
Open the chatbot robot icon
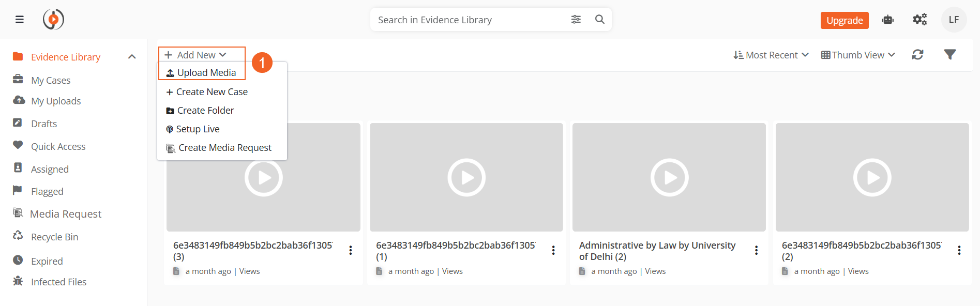pos(888,20)
